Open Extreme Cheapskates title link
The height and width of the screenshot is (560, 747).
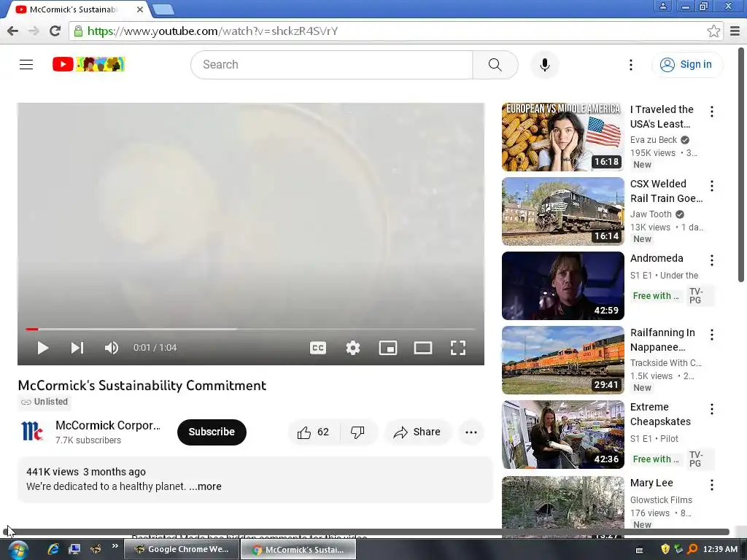pos(660,414)
